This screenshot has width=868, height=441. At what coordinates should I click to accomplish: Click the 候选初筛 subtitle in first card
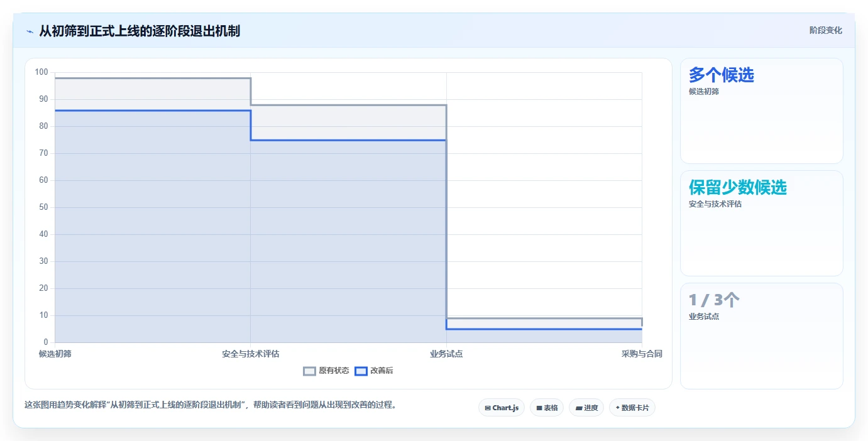tap(704, 91)
